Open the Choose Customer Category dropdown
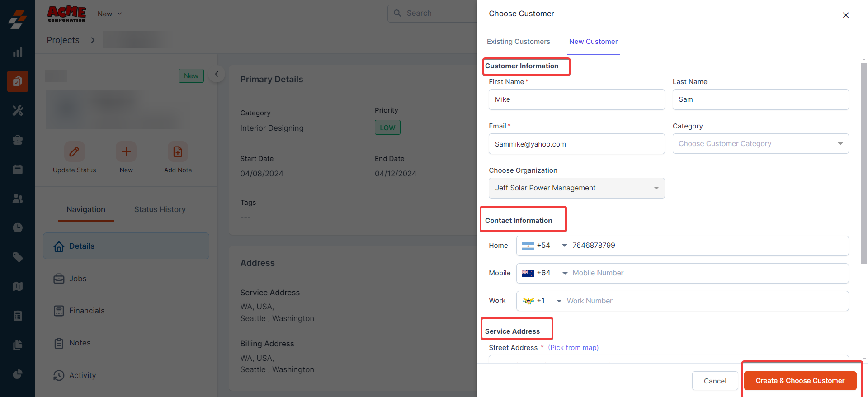 coord(760,144)
